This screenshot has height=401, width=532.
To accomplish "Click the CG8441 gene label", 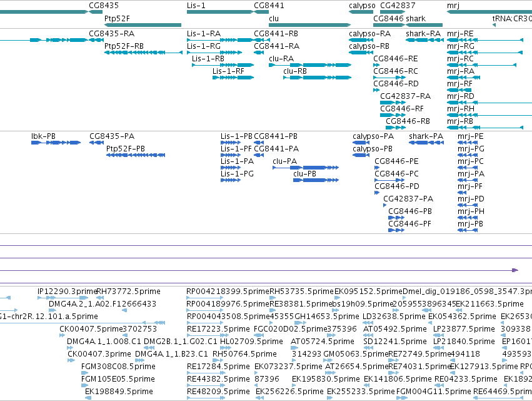I will (269, 6).
